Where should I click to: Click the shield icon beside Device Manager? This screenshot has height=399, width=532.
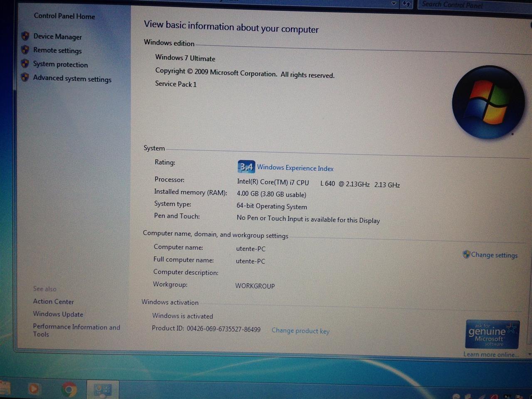[x=25, y=36]
